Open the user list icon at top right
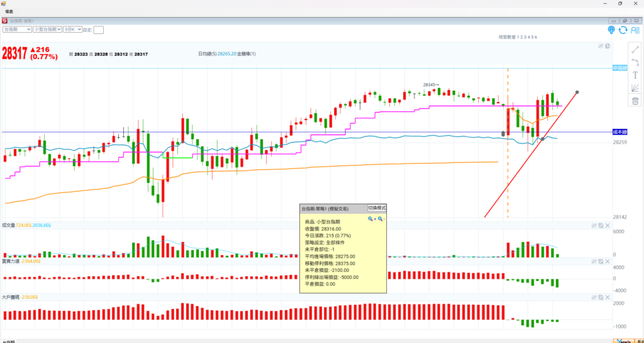Screen dimensions: 644x343 (635, 30)
